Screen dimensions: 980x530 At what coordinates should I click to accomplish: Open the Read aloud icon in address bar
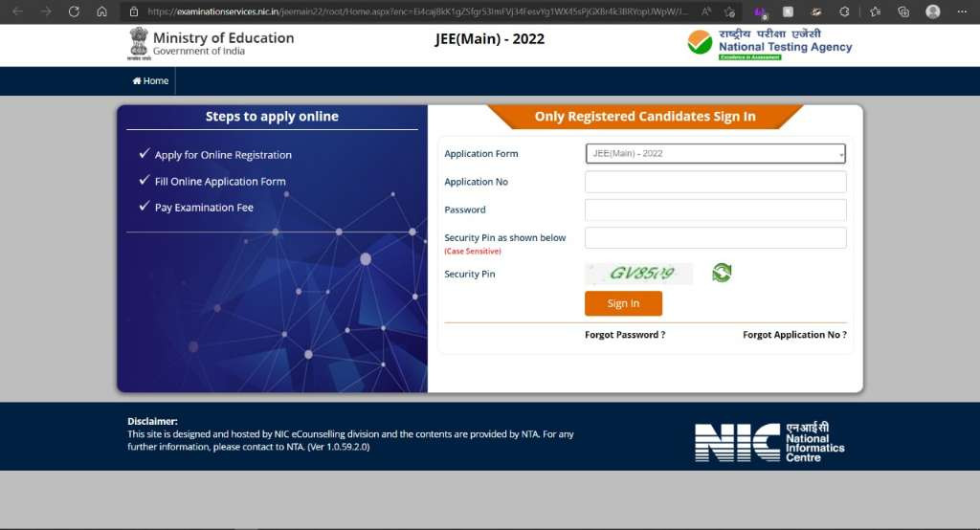(x=706, y=11)
